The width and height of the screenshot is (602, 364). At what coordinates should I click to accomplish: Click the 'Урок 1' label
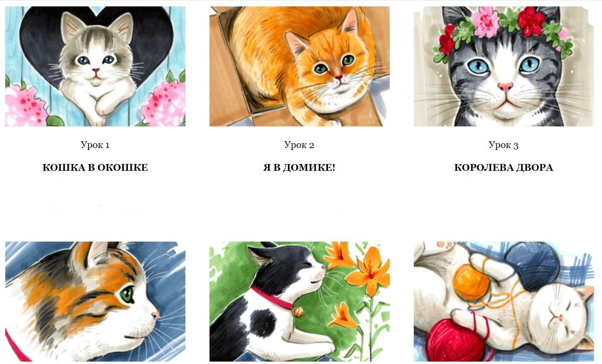[95, 145]
